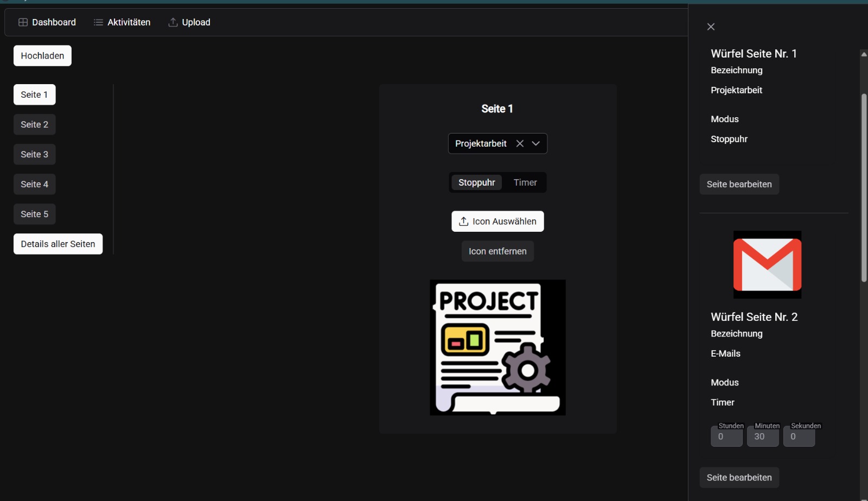Viewport: 868px width, 501px height.
Task: Clear the Projektarbeit selection with X
Action: point(520,143)
